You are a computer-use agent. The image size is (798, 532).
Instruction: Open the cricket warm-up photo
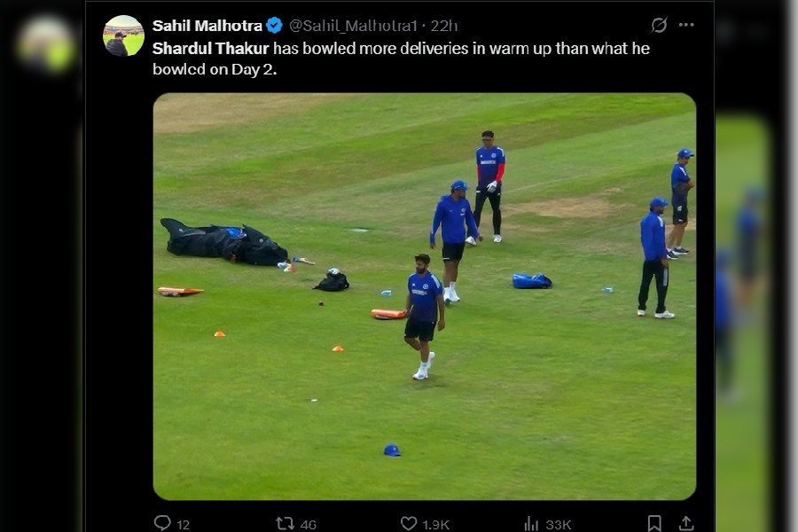coord(424,296)
